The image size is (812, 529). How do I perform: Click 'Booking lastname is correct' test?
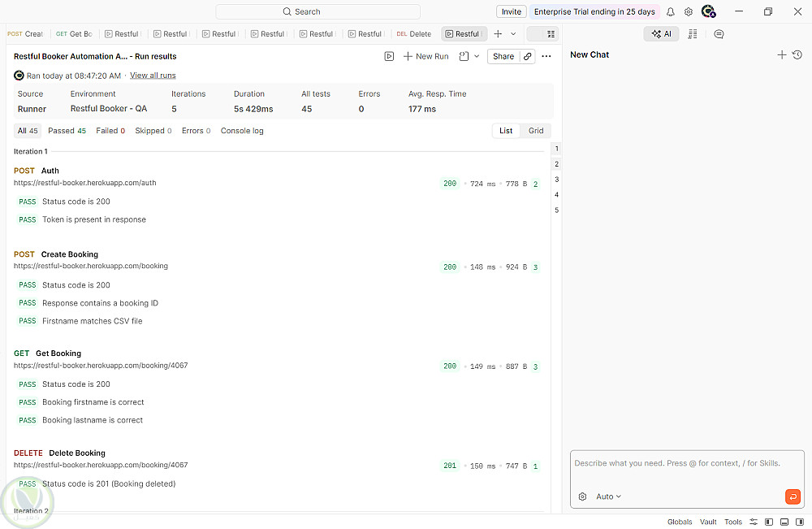(93, 420)
